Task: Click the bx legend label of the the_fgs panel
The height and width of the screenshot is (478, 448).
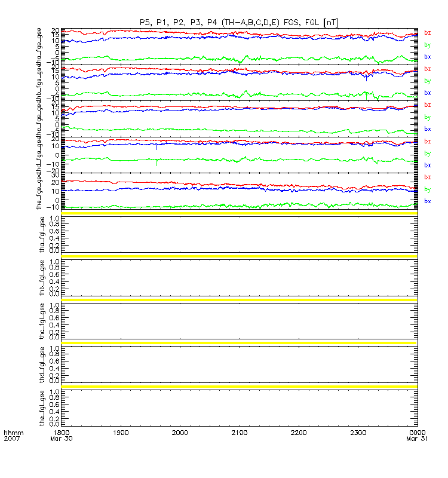Action: (x=427, y=201)
